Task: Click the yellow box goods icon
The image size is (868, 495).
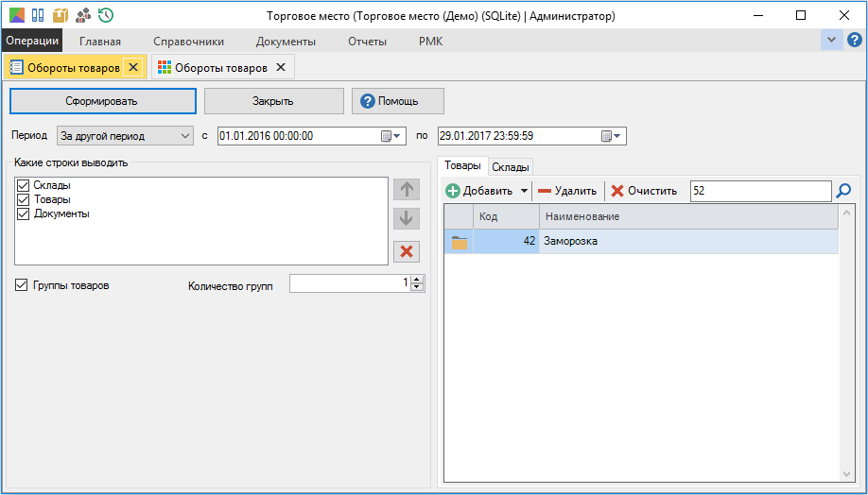Action: coord(61,15)
